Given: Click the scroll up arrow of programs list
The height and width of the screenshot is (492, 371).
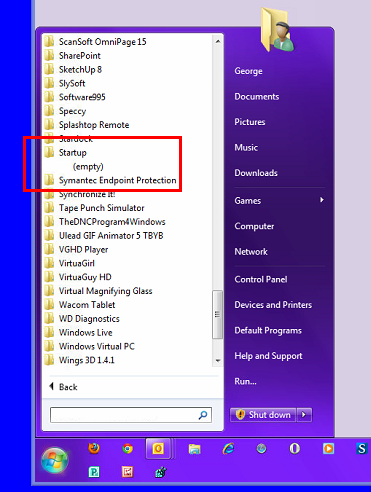Looking at the screenshot, I should click(x=218, y=41).
